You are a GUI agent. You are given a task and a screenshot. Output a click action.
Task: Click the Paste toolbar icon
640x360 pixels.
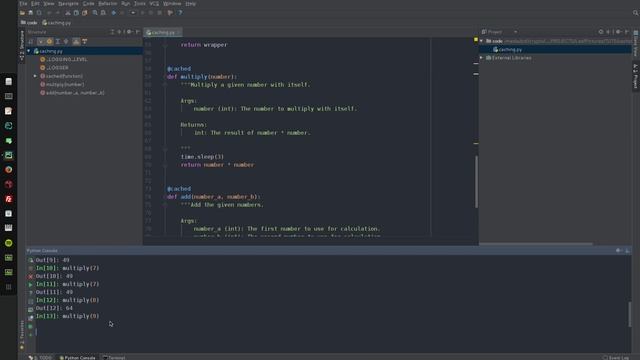pyautogui.click(x=84, y=13)
